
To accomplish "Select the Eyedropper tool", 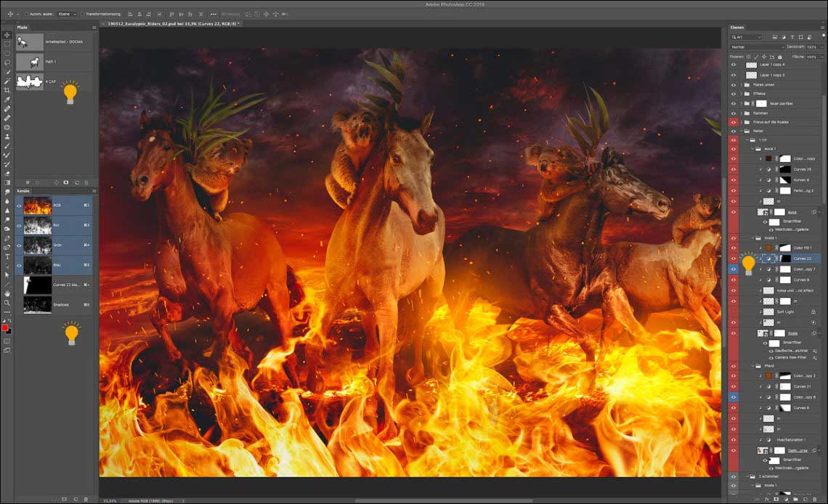I will [7, 99].
